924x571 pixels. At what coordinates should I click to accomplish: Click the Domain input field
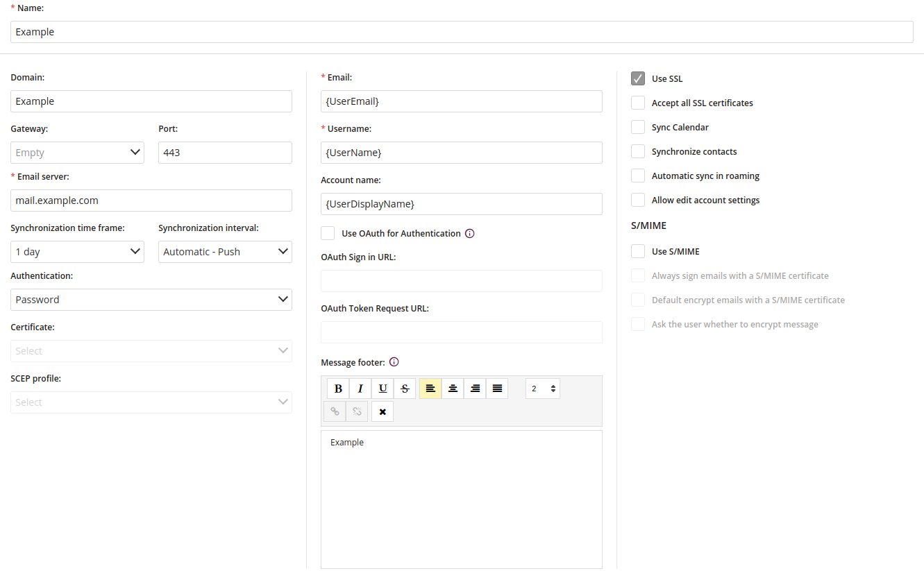click(151, 101)
